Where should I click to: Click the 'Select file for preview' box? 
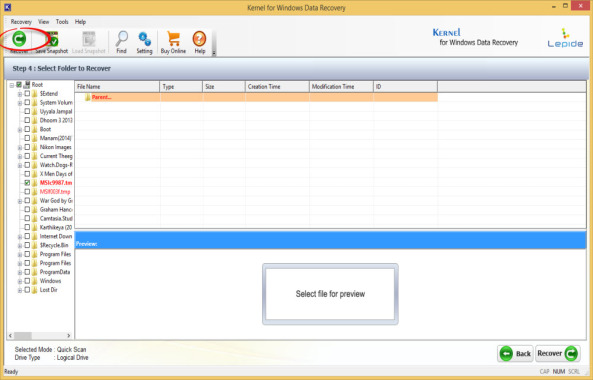point(330,294)
